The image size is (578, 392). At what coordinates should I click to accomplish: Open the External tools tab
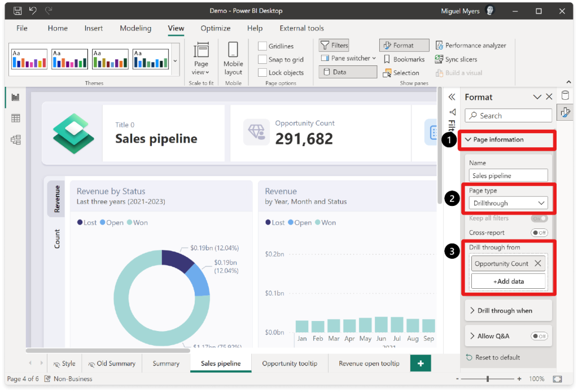click(x=301, y=28)
